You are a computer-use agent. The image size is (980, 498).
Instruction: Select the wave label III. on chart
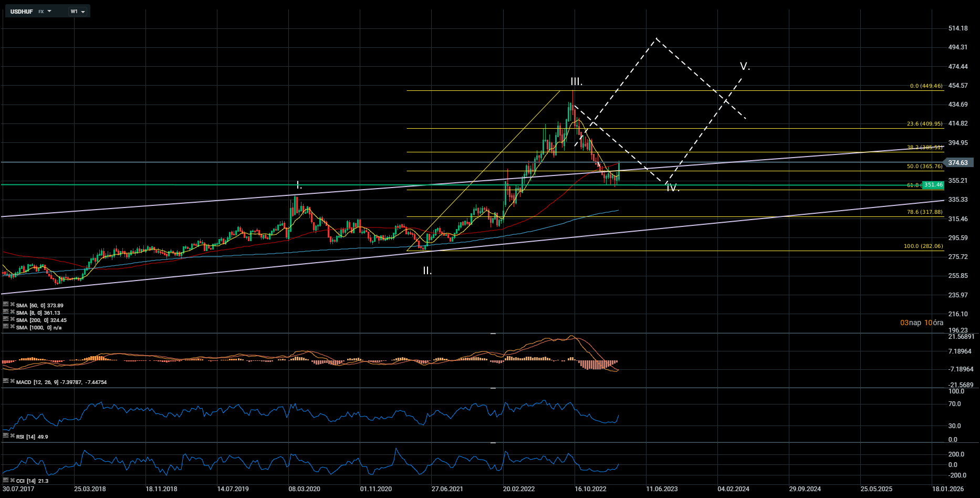(577, 81)
